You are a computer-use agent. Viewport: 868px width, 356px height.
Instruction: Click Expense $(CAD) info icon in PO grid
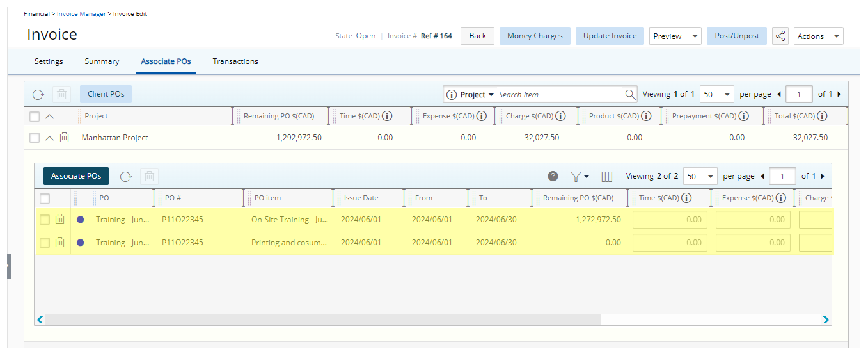pos(781,198)
